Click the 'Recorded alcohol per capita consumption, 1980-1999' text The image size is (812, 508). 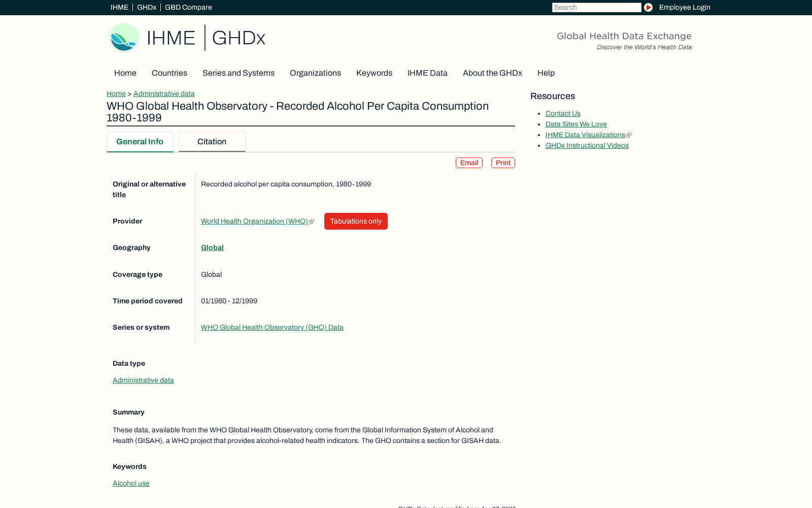pos(286,184)
